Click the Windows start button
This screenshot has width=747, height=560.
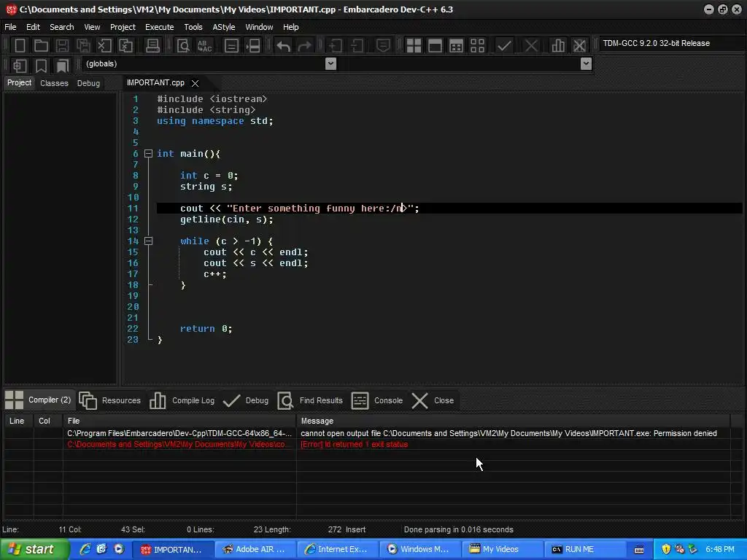(x=34, y=550)
